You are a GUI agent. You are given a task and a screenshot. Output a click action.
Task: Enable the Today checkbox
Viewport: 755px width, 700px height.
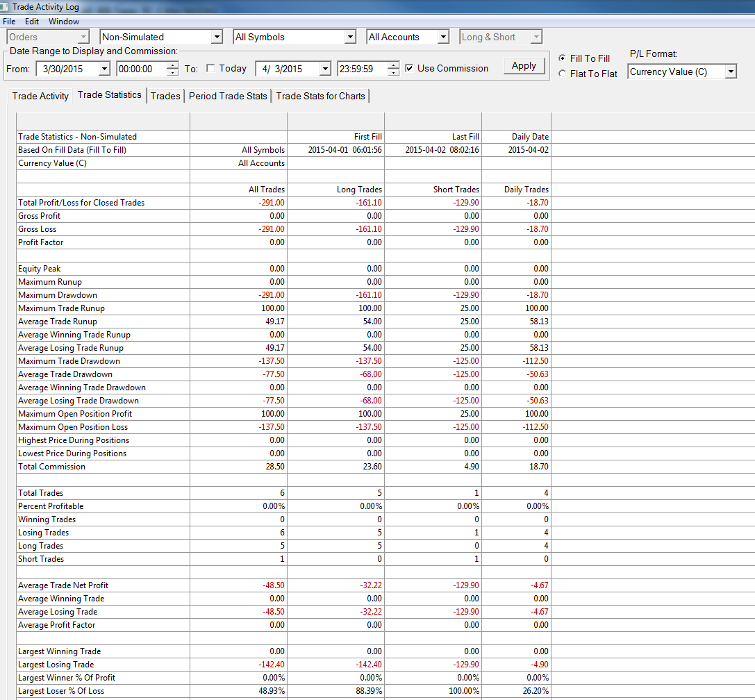[210, 68]
